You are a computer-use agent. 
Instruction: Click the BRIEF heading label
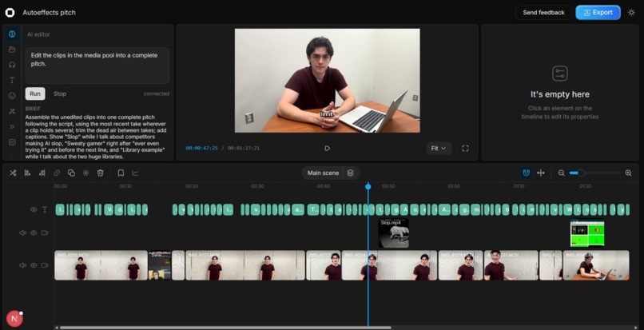click(x=33, y=109)
